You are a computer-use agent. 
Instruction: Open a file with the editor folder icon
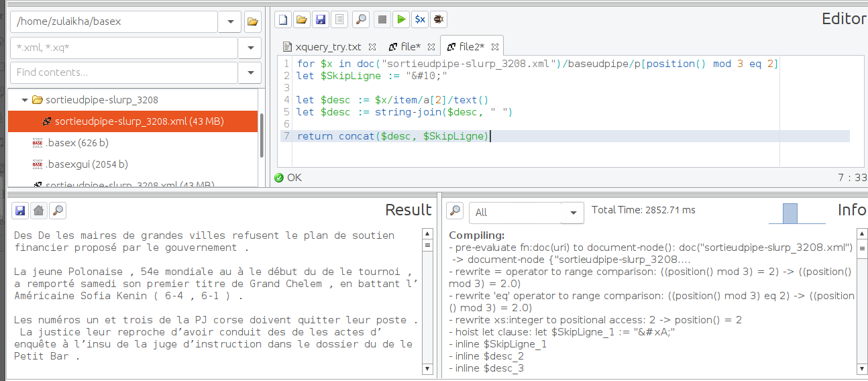click(x=302, y=19)
